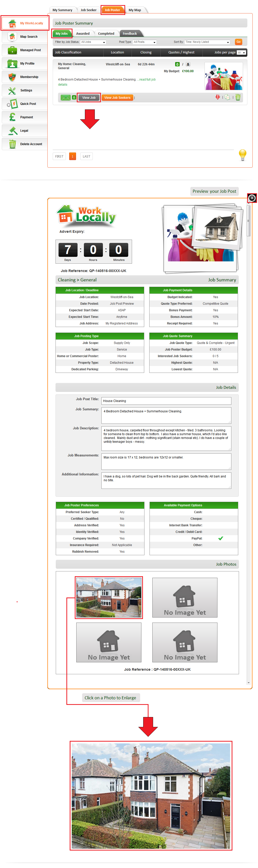Click preview panel vertical scrollbar thumb
258x868 pixels.
(249, 221)
